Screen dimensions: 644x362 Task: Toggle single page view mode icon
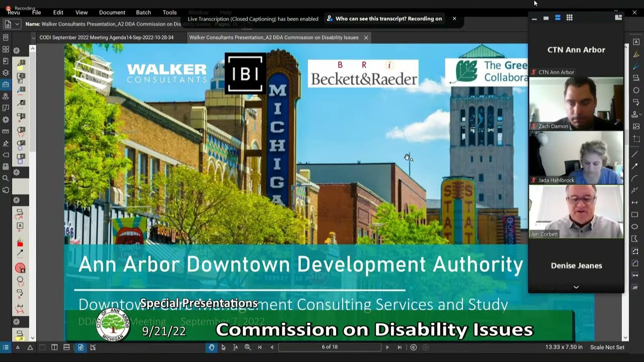(x=42, y=347)
